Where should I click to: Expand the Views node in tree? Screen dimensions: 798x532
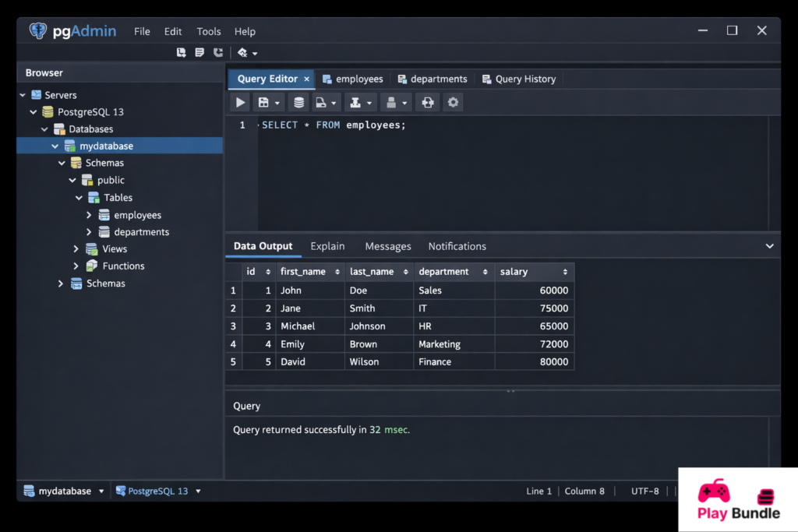point(76,249)
